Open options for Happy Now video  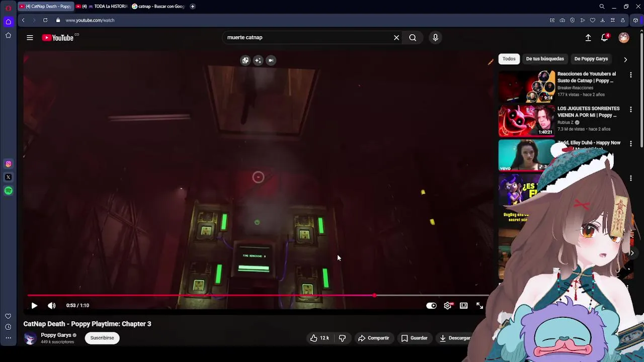[631, 144]
